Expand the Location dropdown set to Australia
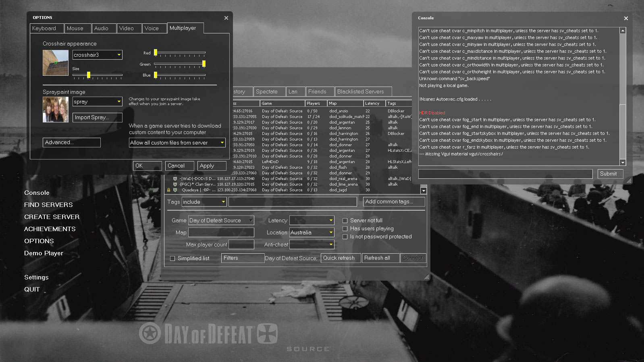The height and width of the screenshot is (362, 644). pos(331,232)
